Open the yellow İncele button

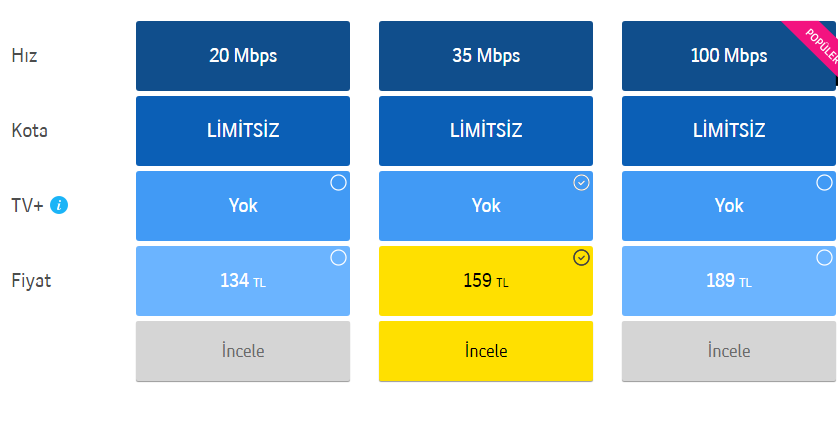(x=486, y=351)
